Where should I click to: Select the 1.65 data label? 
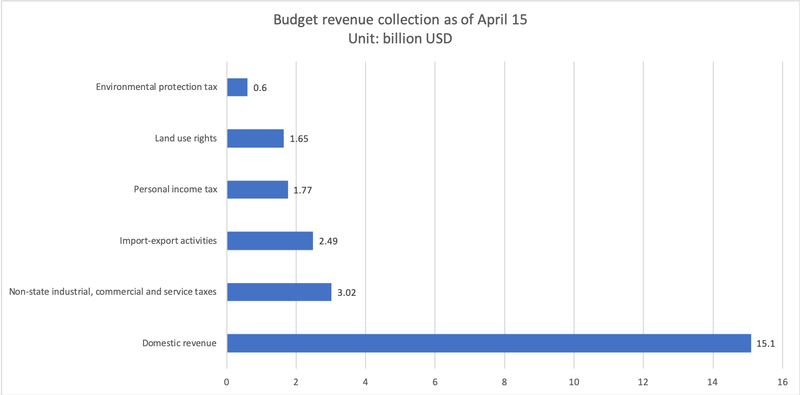click(x=299, y=139)
